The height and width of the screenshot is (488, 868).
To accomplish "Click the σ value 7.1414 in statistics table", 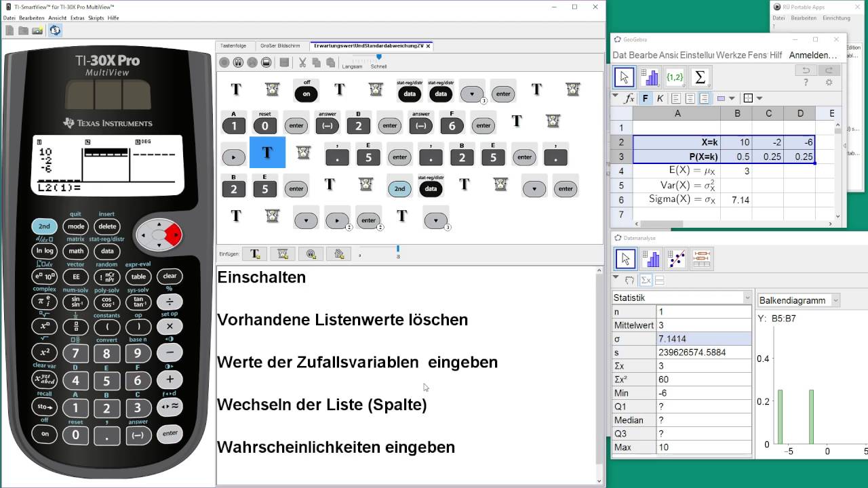I will click(704, 338).
